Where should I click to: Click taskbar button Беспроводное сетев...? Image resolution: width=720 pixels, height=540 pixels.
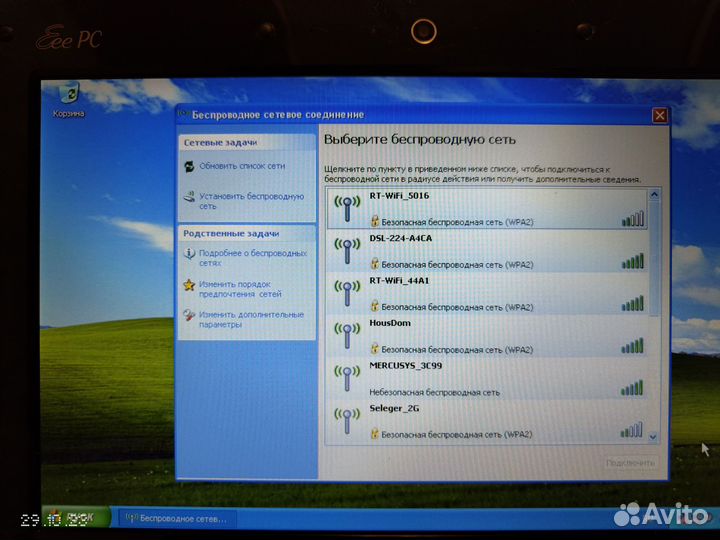click(177, 518)
